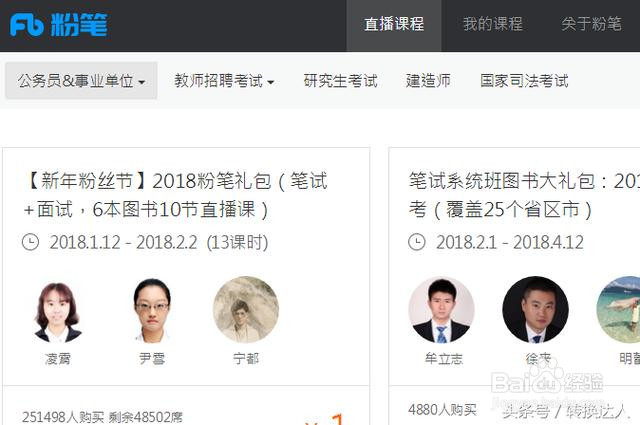Click clock icon beside 2018.2.1 date

tap(417, 242)
